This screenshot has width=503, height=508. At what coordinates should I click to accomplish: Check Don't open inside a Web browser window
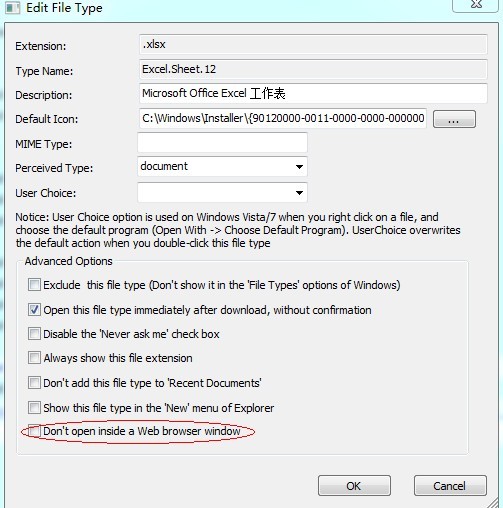click(34, 431)
